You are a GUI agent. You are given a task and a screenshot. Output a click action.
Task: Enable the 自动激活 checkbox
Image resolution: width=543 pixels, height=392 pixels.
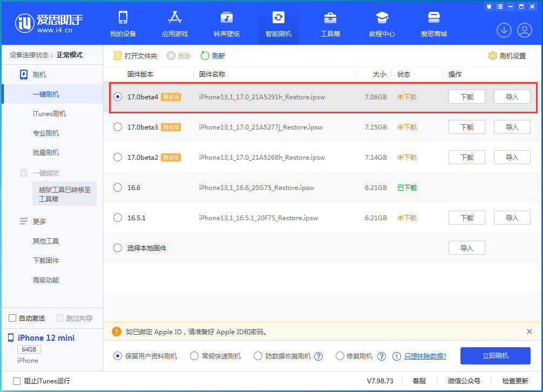(11, 318)
